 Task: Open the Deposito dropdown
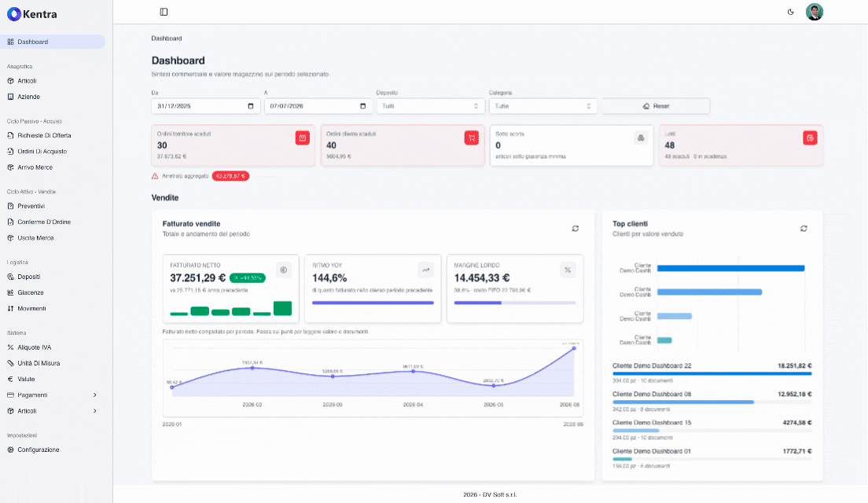tap(431, 106)
